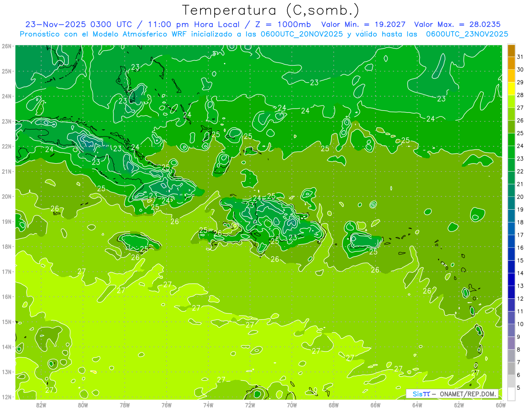Click the "Valor Max. = 28.0235" readout

[458, 24]
